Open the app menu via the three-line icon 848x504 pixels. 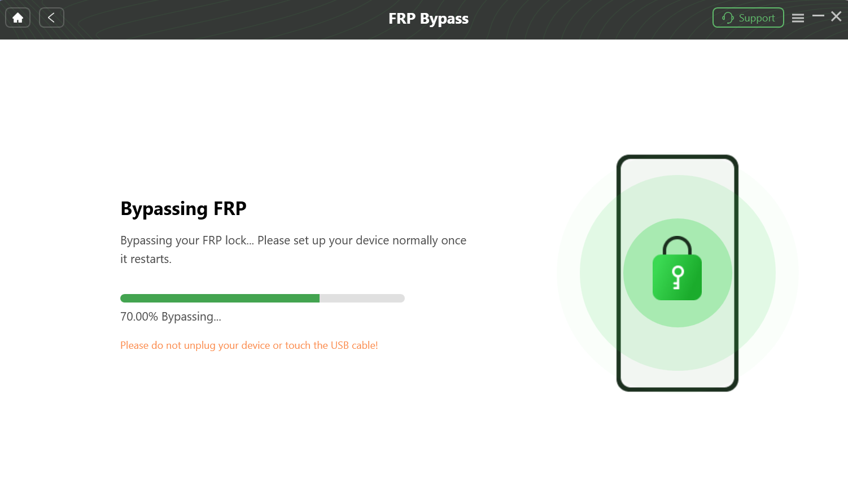[x=798, y=17]
